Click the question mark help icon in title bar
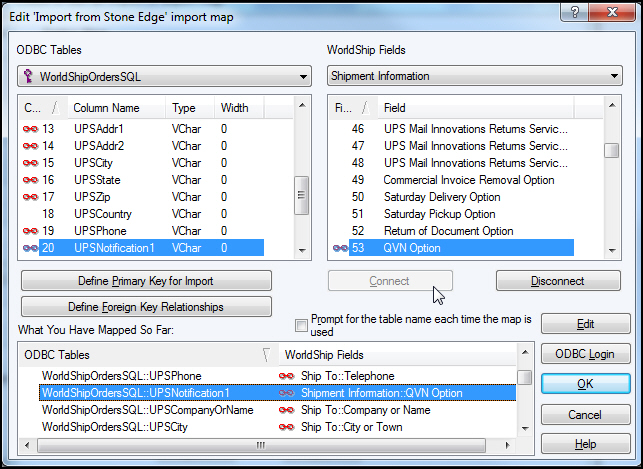The height and width of the screenshot is (469, 643). click(574, 12)
